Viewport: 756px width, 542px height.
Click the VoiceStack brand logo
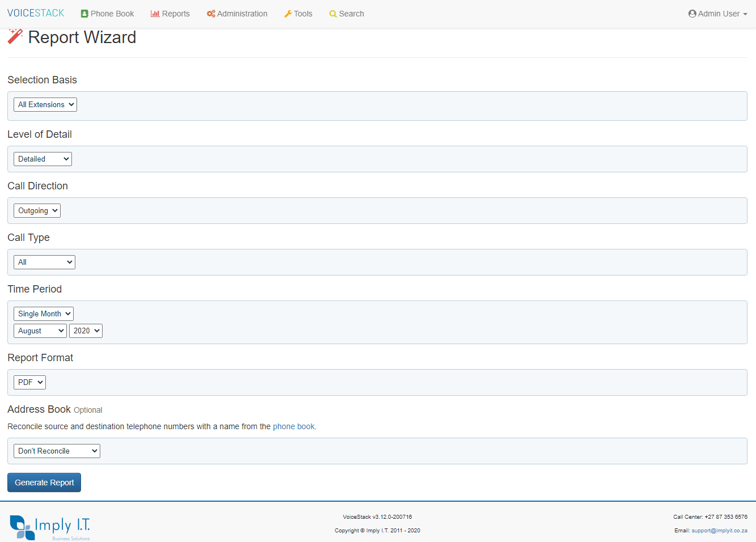coord(36,13)
